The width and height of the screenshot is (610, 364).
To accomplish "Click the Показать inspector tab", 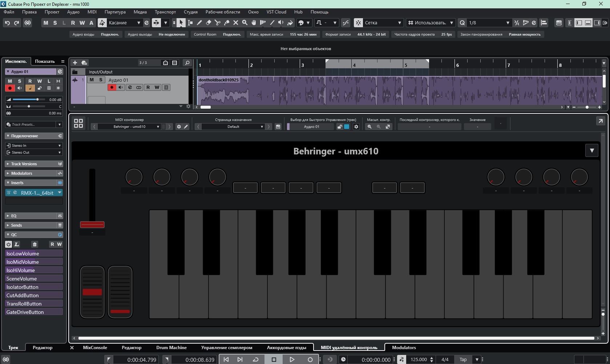I will click(45, 61).
